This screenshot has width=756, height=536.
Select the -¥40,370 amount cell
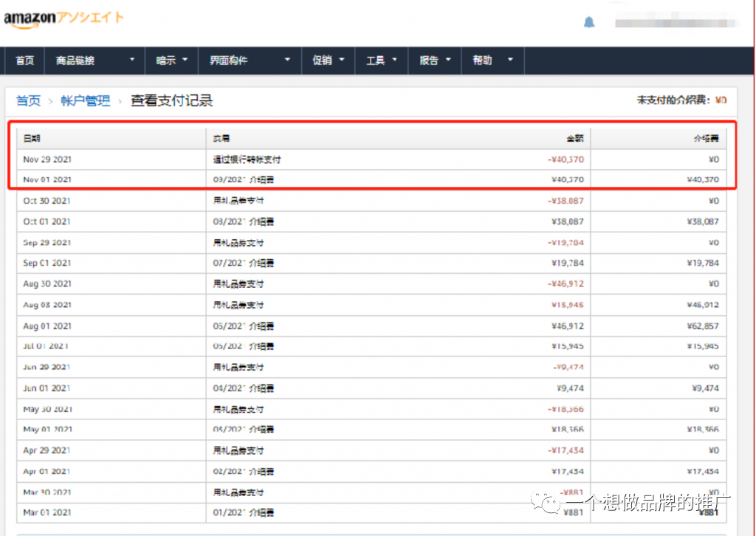coord(566,159)
